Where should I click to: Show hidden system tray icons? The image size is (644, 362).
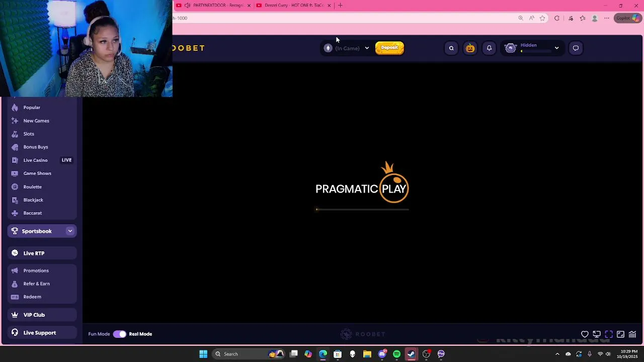click(x=557, y=354)
